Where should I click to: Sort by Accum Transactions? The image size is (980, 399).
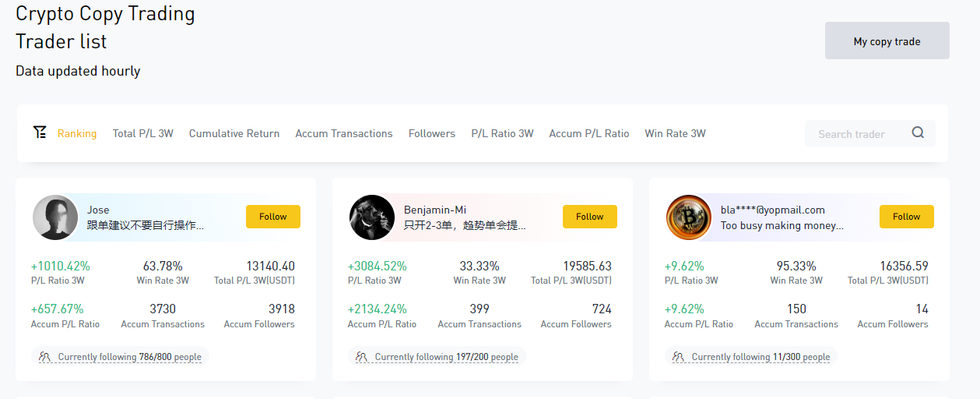pyautogui.click(x=344, y=133)
